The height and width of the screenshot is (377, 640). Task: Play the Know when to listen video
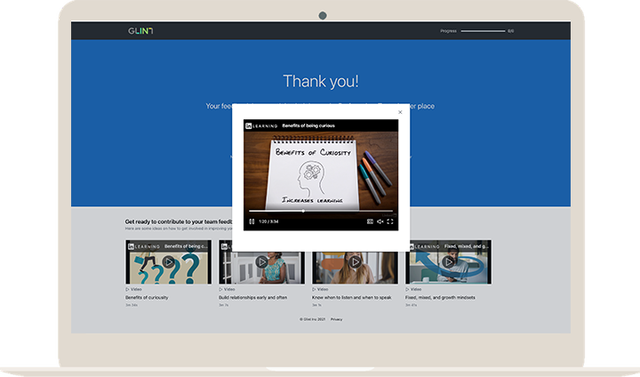(355, 262)
